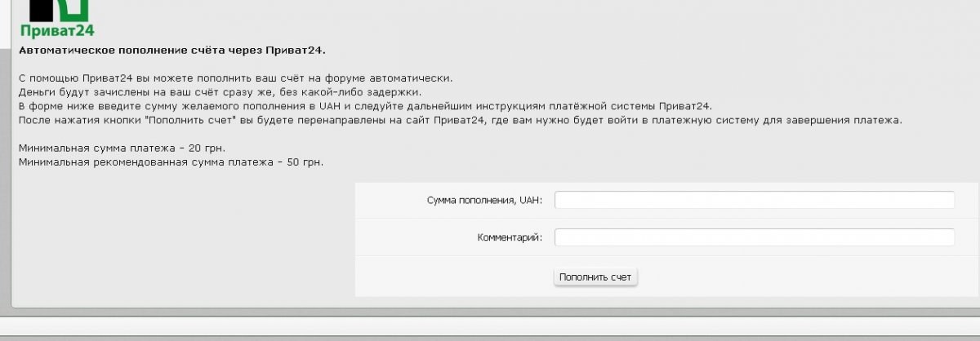This screenshot has width=980, height=341.
Task: Click the Пополнить счет button
Action: pos(595,277)
